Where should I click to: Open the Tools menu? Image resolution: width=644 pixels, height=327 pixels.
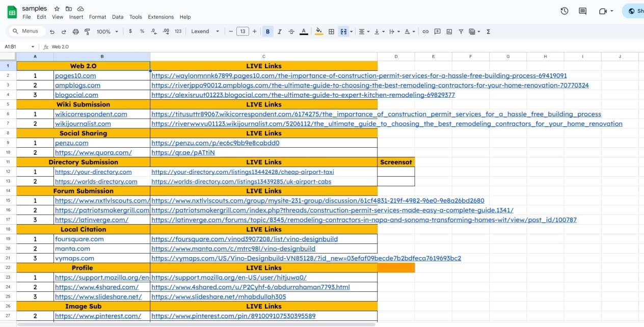(x=136, y=17)
